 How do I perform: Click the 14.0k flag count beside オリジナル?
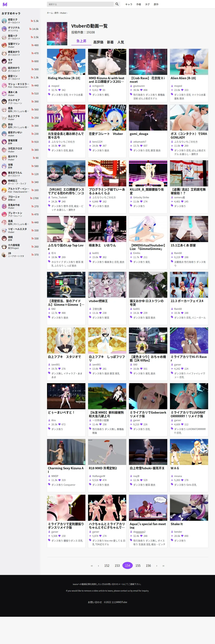pos(34,29)
